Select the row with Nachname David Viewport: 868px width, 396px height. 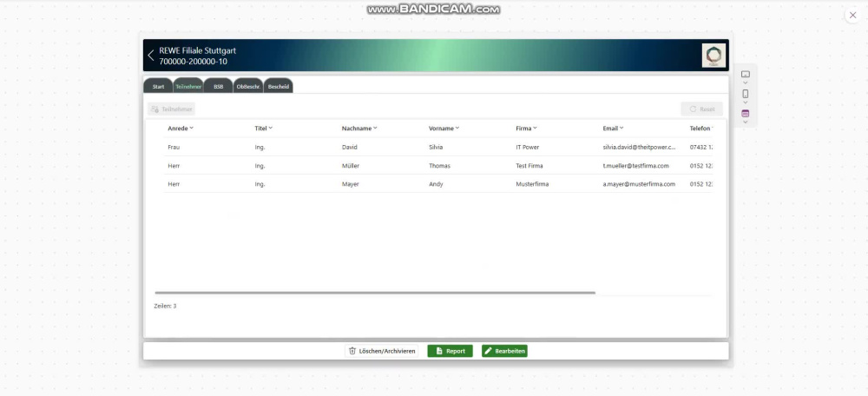coord(437,148)
